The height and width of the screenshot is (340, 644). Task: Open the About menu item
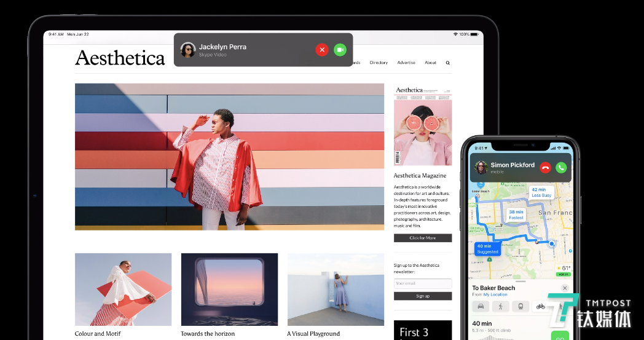(430, 63)
